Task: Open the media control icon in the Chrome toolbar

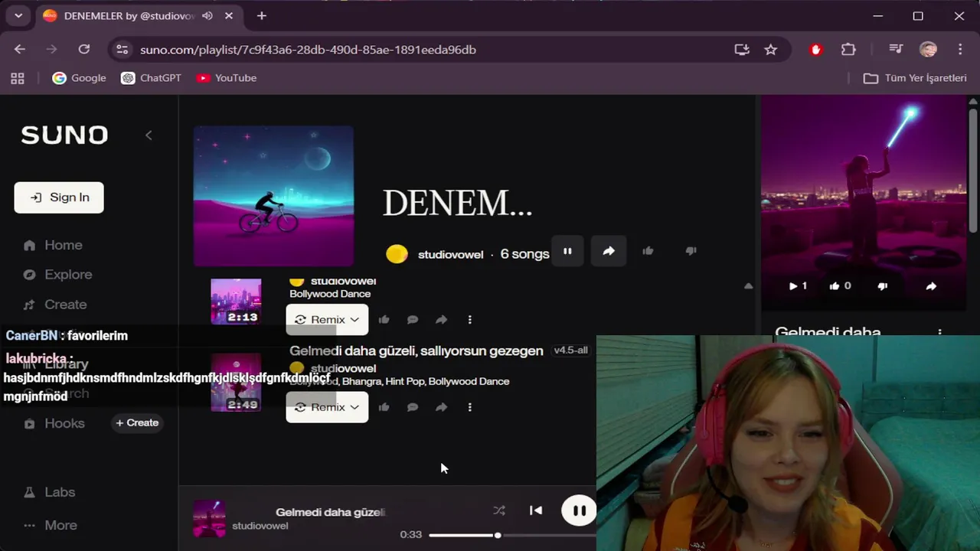Action: click(896, 50)
